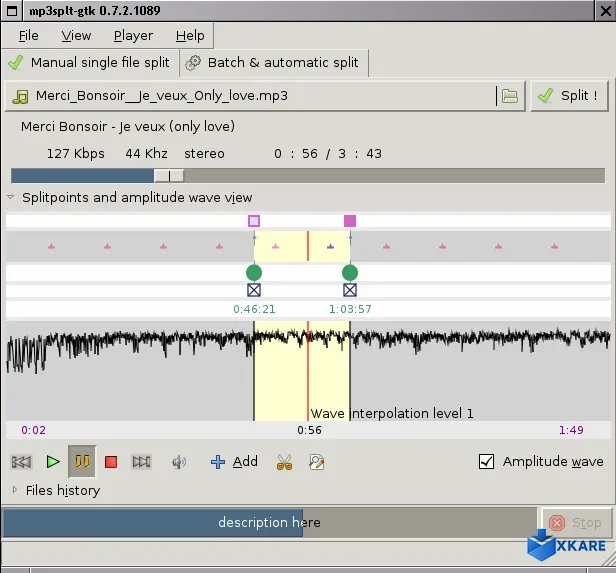
Task: Click the green circle of splitpoint 0:46:21
Action: (x=254, y=273)
